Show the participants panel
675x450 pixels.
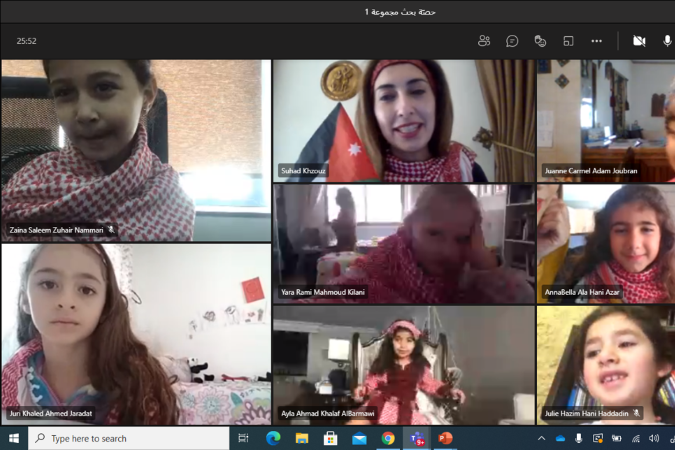[484, 41]
